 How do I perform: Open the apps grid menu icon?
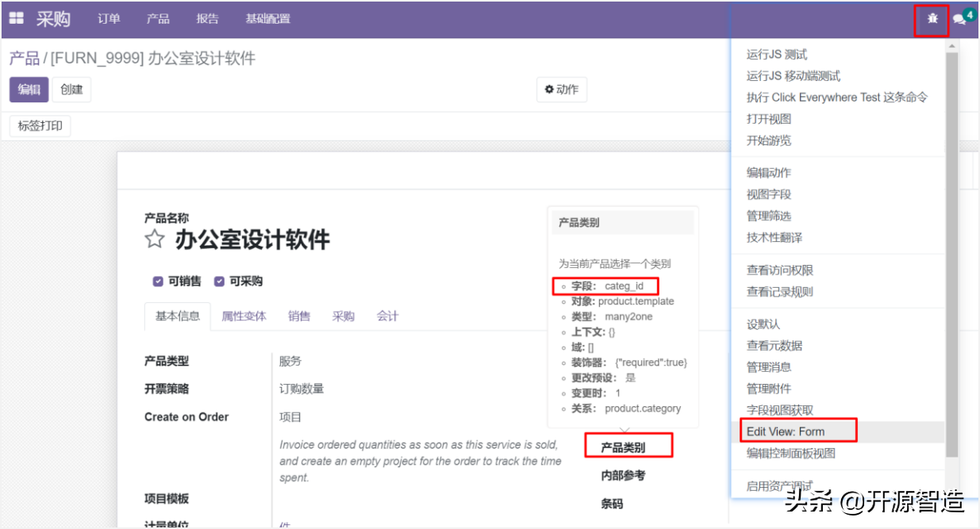pos(16,18)
